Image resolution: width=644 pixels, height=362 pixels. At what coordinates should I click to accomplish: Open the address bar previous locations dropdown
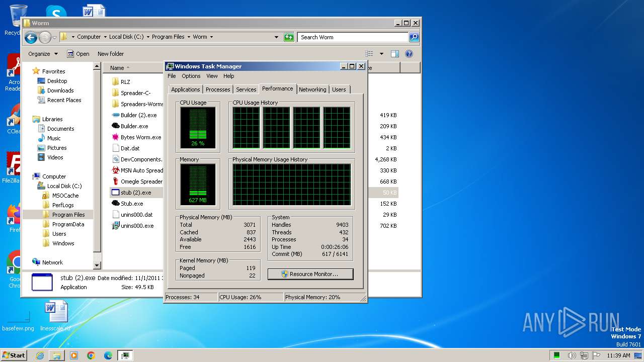click(276, 37)
